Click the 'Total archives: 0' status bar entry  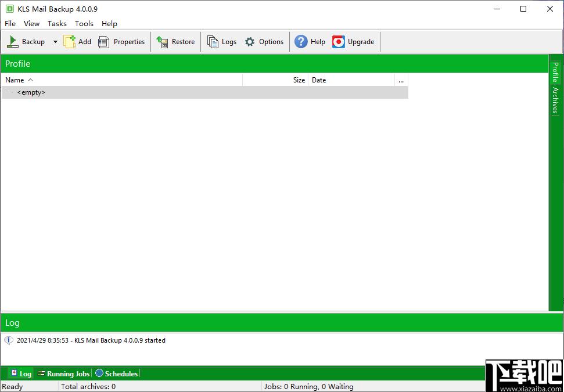[88, 387]
